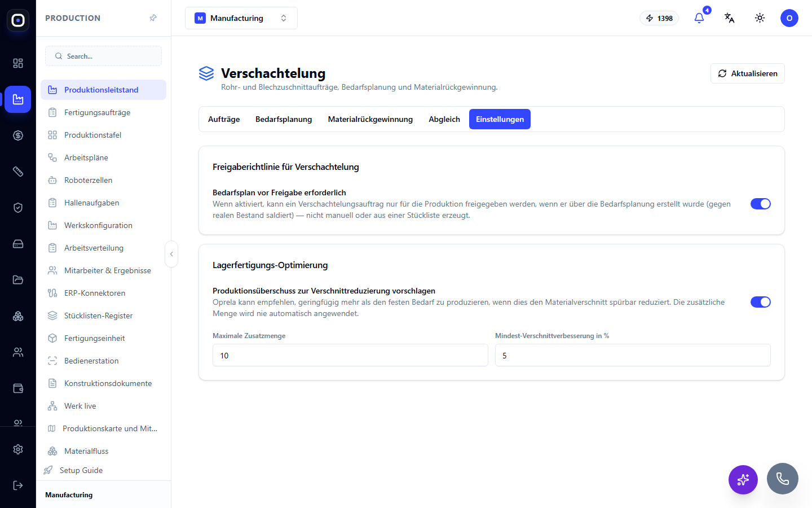Click the Maximale Zusatzmenge input field

[350, 356]
